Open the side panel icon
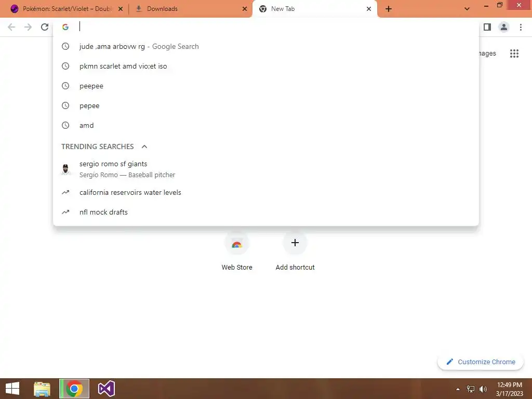This screenshot has height=399, width=532. point(487,27)
